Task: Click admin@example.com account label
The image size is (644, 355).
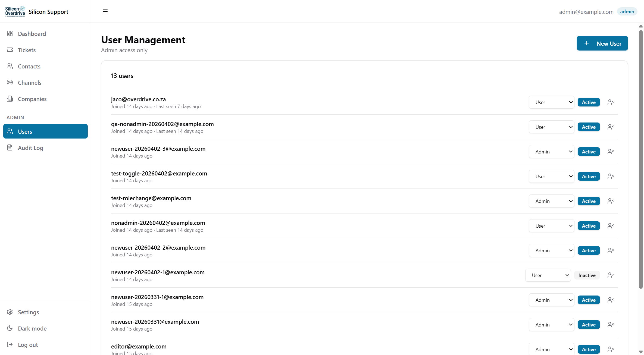Action: click(586, 12)
